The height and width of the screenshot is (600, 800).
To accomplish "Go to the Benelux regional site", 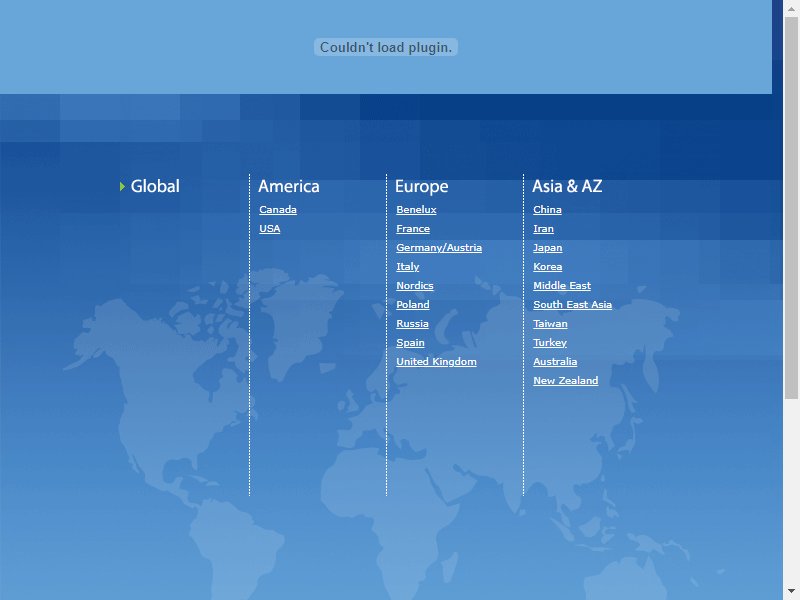I will [416, 210].
